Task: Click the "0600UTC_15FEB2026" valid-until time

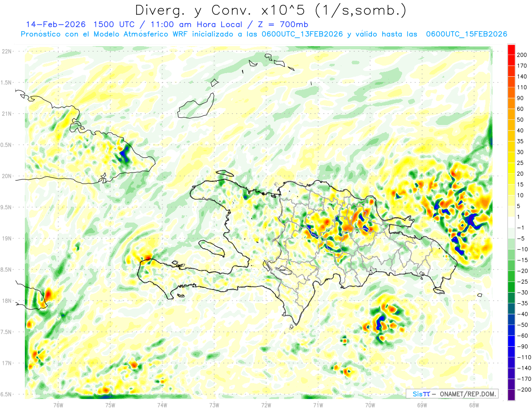Action: tap(466, 34)
